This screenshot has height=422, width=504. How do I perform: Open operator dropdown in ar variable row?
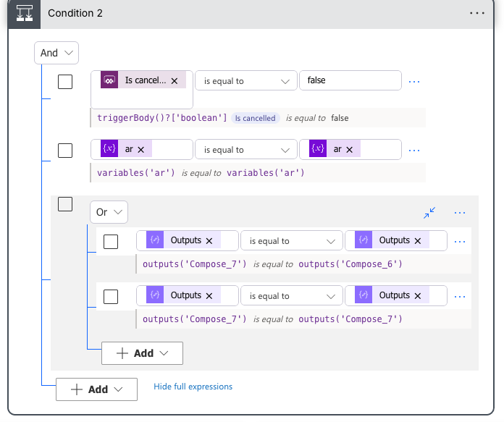pyautogui.click(x=246, y=149)
